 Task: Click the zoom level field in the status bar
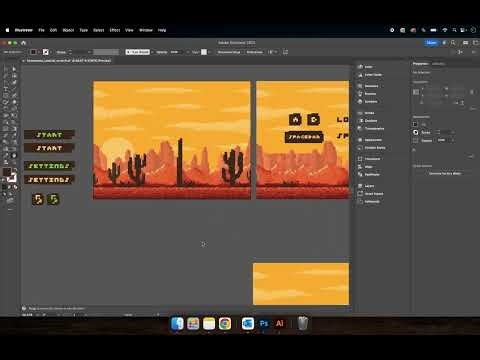[x=28, y=314]
